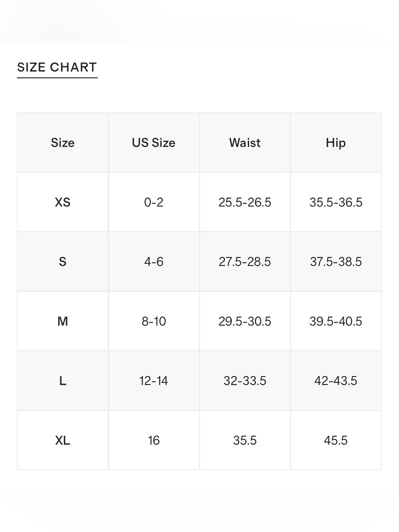This screenshot has height=532, width=399.
Task: Click the 4-6 US size cell
Action: 154,261
